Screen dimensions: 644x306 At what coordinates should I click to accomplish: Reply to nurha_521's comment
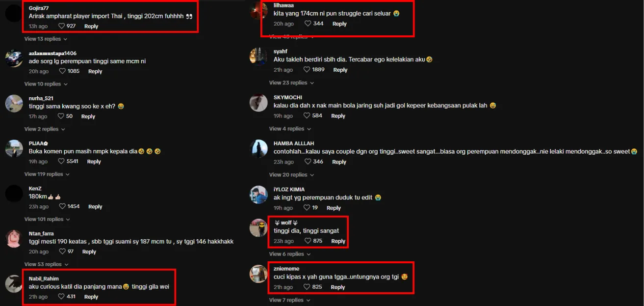88,116
